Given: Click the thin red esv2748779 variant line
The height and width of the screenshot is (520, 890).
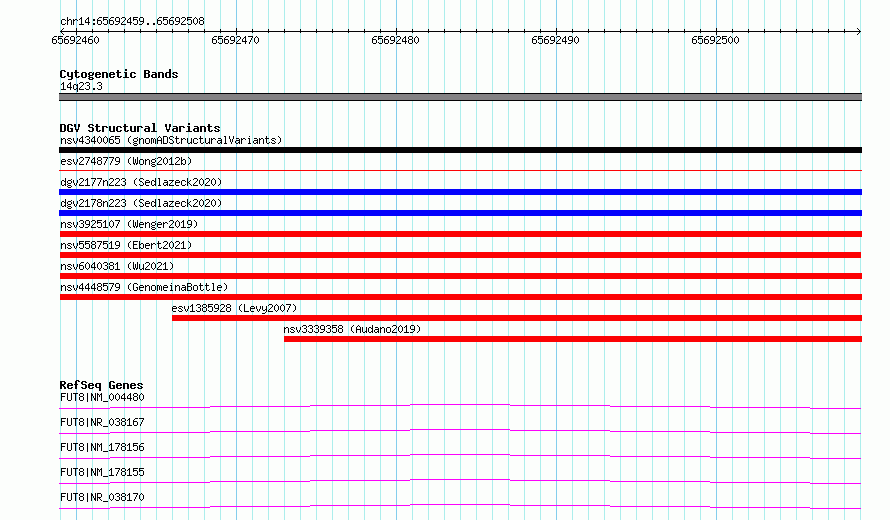Looking at the screenshot, I should [x=460, y=170].
